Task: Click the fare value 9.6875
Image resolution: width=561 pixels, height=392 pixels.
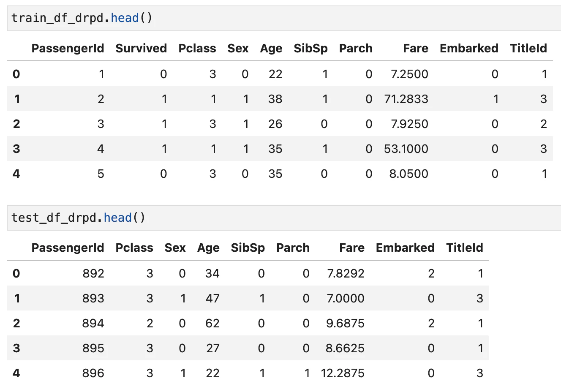Action: (x=345, y=323)
